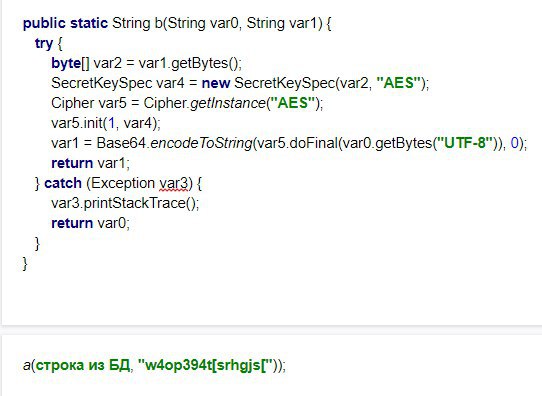Click the "var3.printStackTrace();" line

125,203
